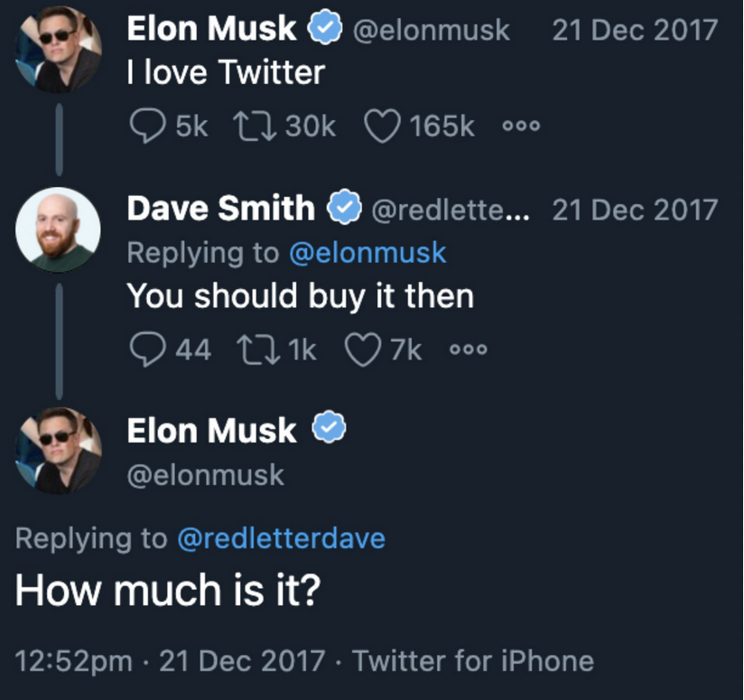Open Dave Smith's display name
Screen dimensions: 744x700
point(220,209)
